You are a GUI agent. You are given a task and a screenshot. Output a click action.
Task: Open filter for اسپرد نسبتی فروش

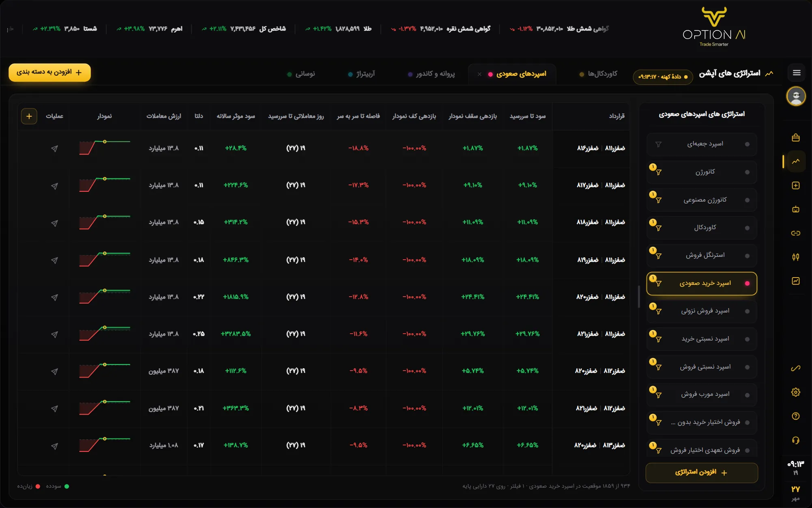[659, 367]
